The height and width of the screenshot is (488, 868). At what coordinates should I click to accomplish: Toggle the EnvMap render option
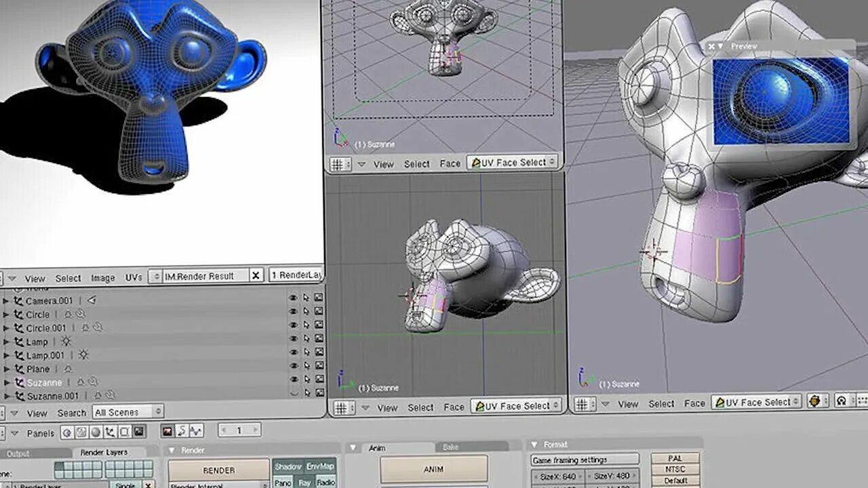click(x=320, y=466)
